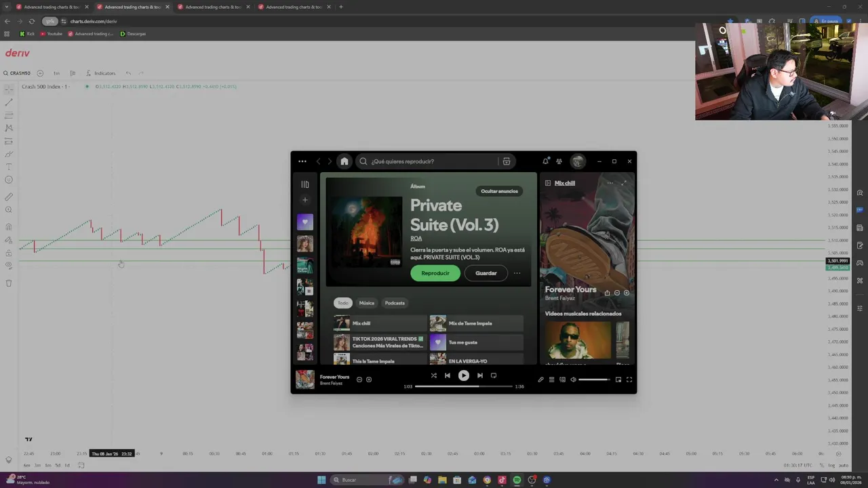Image resolution: width=868 pixels, height=488 pixels.
Task: Open related music video thumbnail
Action: [578, 340]
